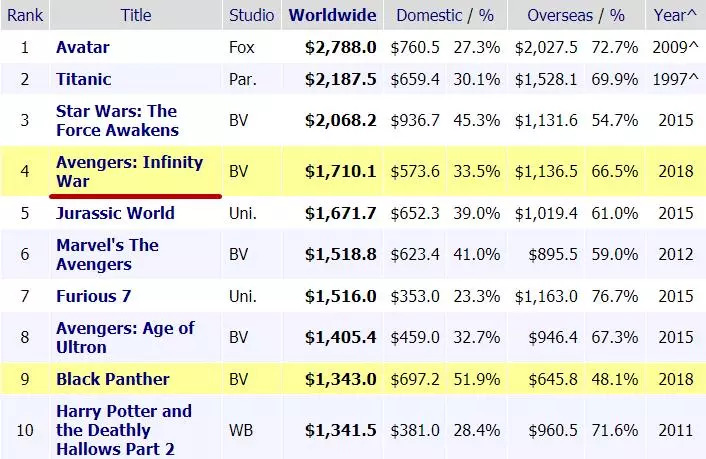Open the Titanic title link
The height and width of the screenshot is (459, 706).
pyautogui.click(x=84, y=79)
